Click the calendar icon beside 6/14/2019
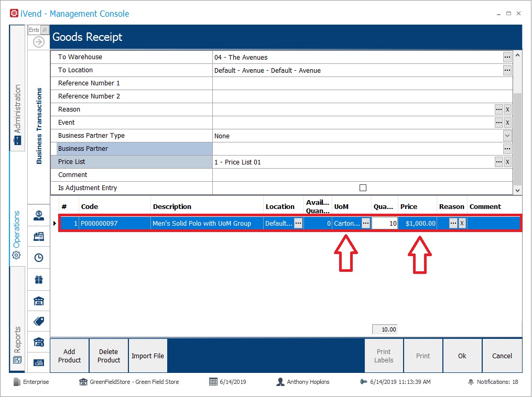 pos(213,382)
